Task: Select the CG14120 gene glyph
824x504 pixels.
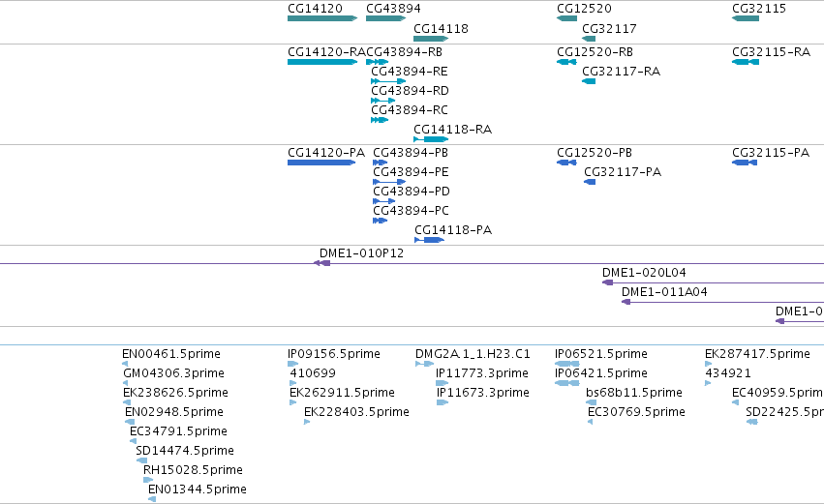Action: 322,18
